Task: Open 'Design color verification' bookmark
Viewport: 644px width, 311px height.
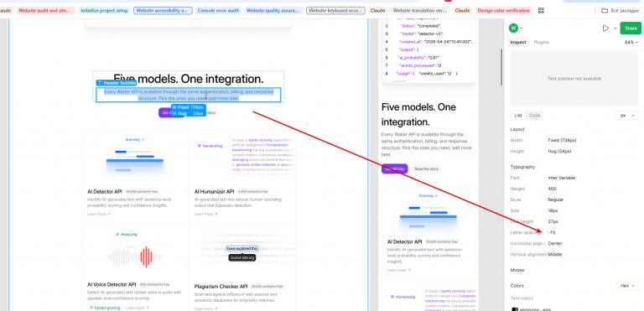Action: (x=504, y=11)
